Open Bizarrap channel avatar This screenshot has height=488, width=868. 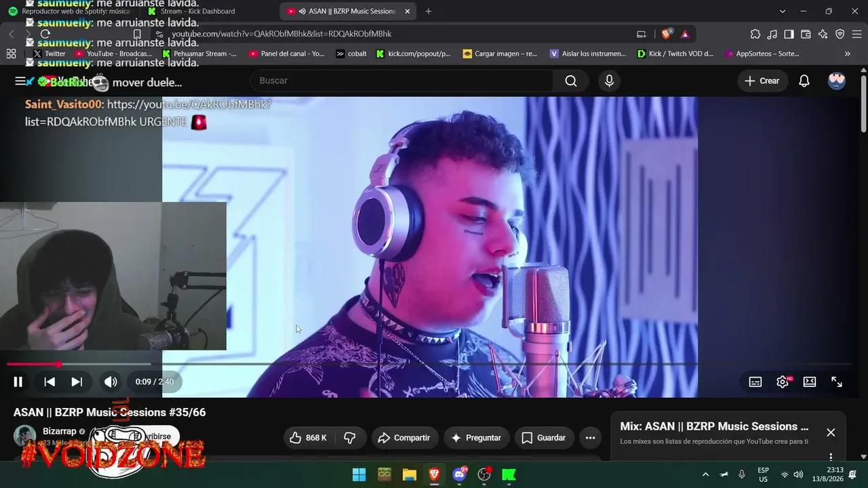[25, 436]
